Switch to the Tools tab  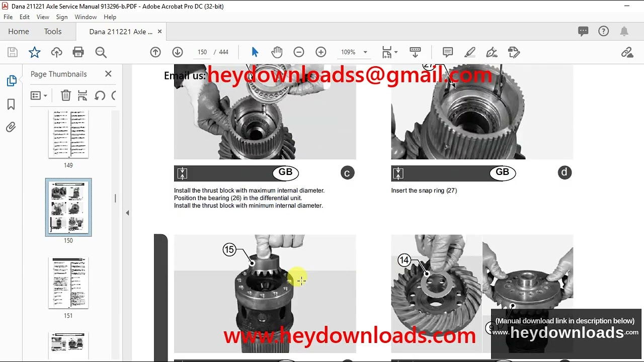tap(53, 31)
